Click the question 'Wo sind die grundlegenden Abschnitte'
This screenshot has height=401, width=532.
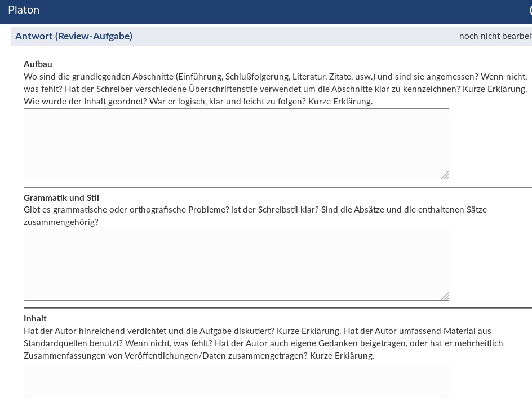coord(99,77)
